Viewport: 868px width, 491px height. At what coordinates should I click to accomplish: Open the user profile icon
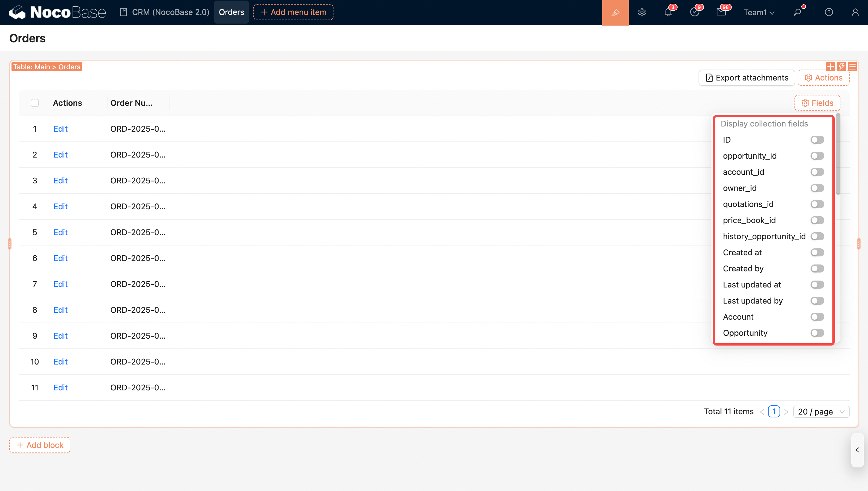(x=855, y=12)
